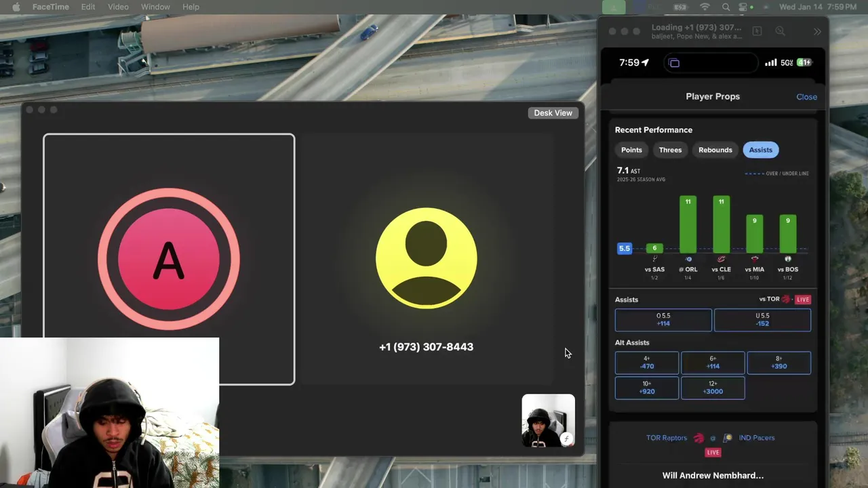The height and width of the screenshot is (488, 868).
Task: Open the Edit menu
Action: pyautogui.click(x=88, y=7)
